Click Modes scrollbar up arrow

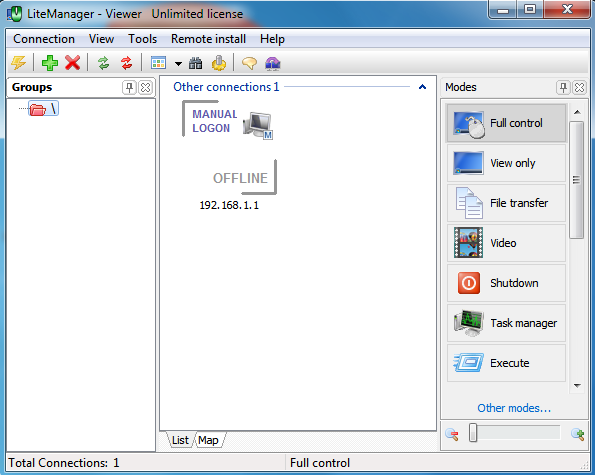click(577, 112)
